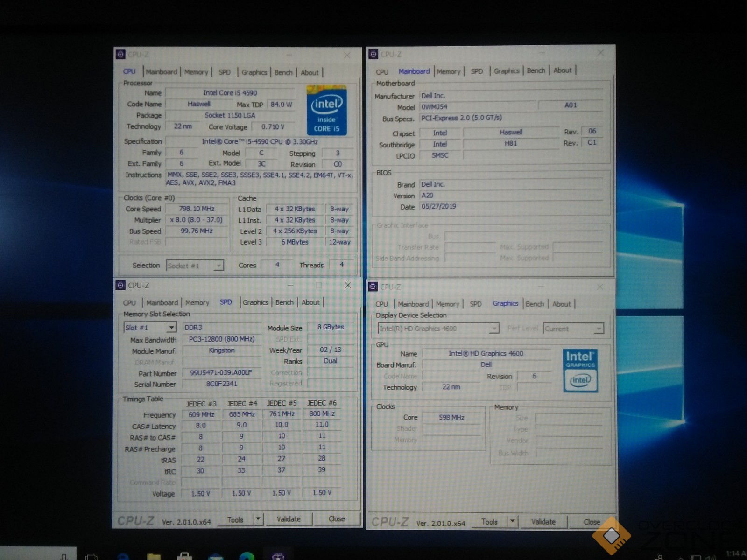This screenshot has width=747, height=560.
Task: Open the Bench tab in the Mainboard window
Action: point(536,70)
